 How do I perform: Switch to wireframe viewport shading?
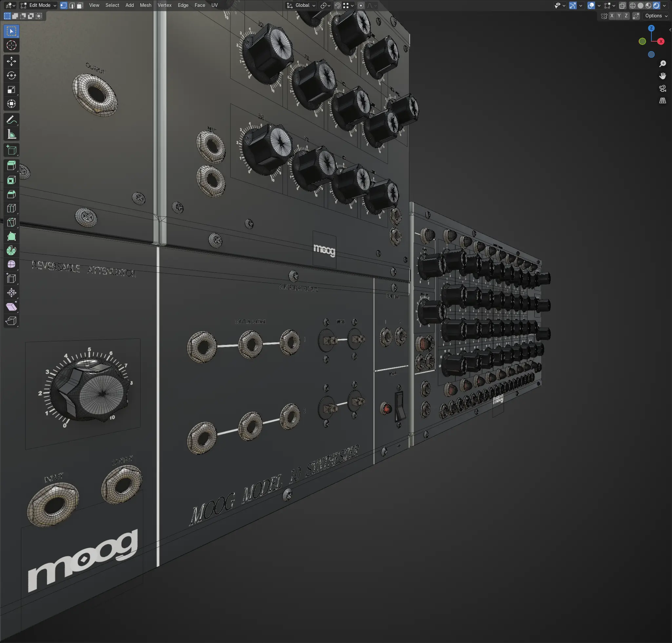tap(633, 6)
